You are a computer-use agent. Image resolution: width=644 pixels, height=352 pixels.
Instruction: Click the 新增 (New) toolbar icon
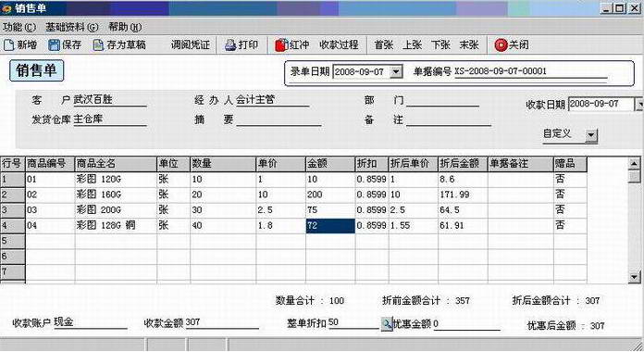click(x=8, y=44)
